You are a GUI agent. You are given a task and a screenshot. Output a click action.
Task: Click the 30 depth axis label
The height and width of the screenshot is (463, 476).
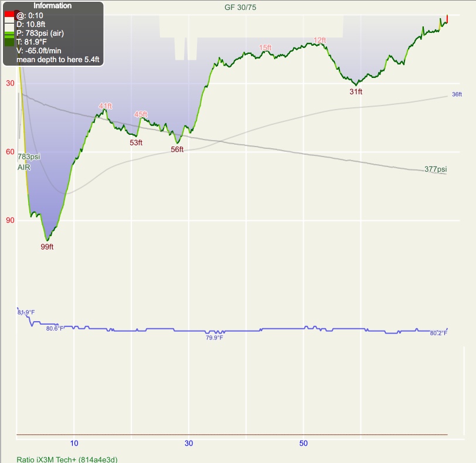(x=10, y=83)
